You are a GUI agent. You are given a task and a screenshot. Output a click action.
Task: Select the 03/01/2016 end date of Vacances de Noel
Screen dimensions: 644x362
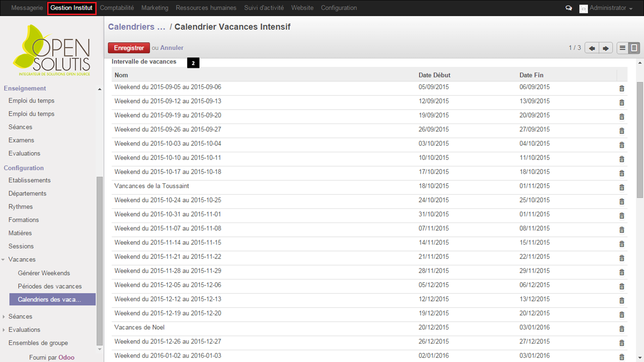(x=534, y=328)
